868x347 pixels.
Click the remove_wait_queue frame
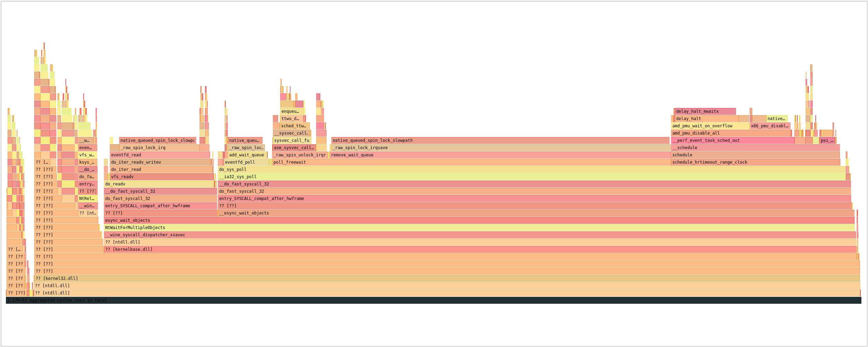(x=500, y=155)
